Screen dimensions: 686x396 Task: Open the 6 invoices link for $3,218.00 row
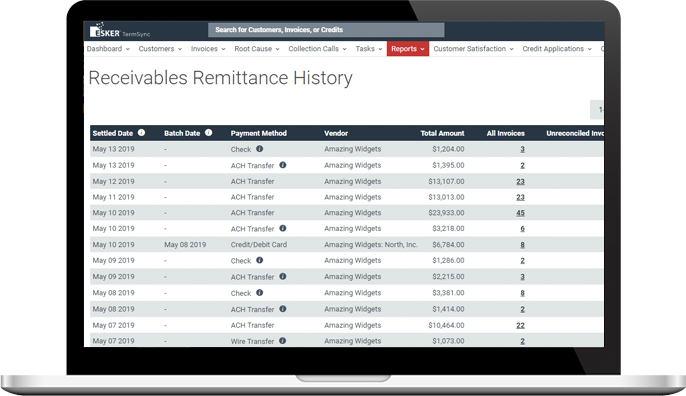pos(522,229)
